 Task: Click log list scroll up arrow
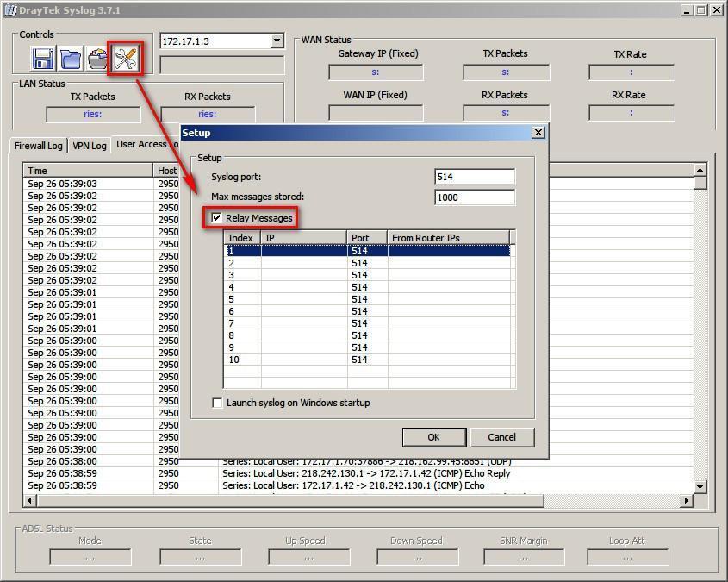point(700,170)
